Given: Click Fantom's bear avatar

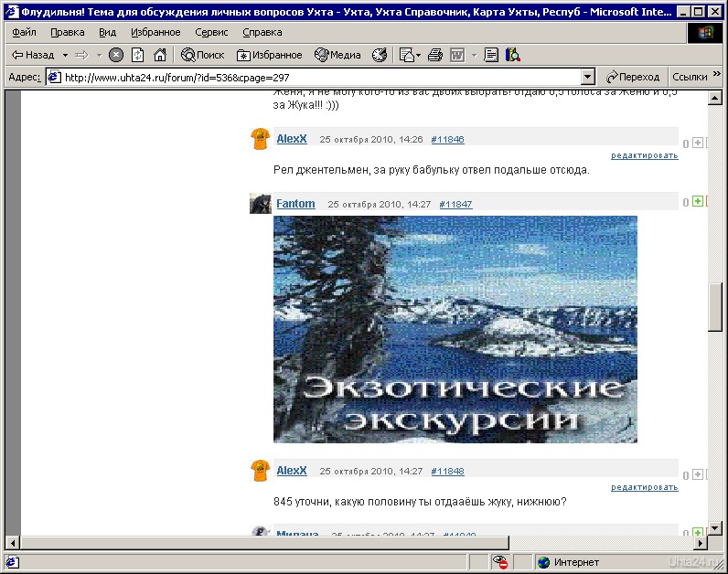Looking at the screenshot, I should click(261, 203).
